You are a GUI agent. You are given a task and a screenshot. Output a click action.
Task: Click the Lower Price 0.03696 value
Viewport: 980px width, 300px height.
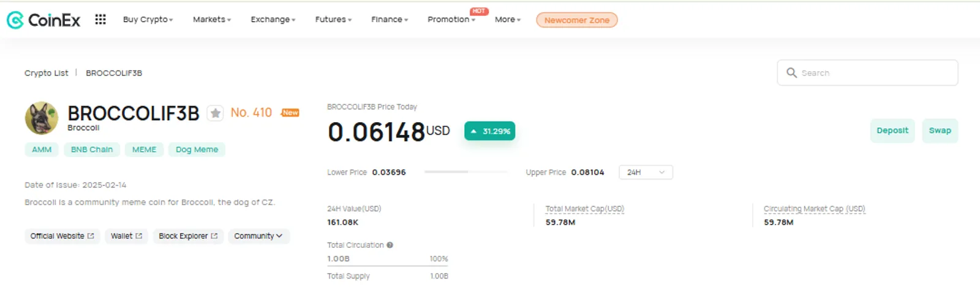coord(389,172)
